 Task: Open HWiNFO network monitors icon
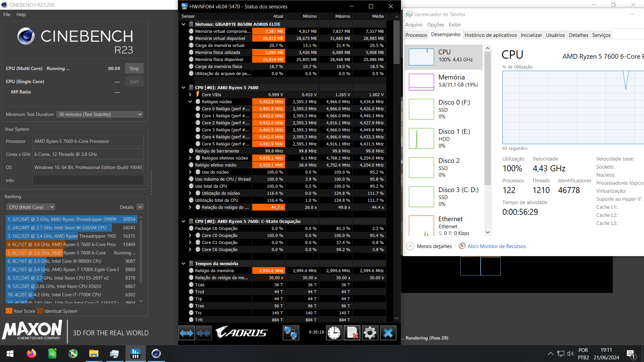(x=290, y=333)
